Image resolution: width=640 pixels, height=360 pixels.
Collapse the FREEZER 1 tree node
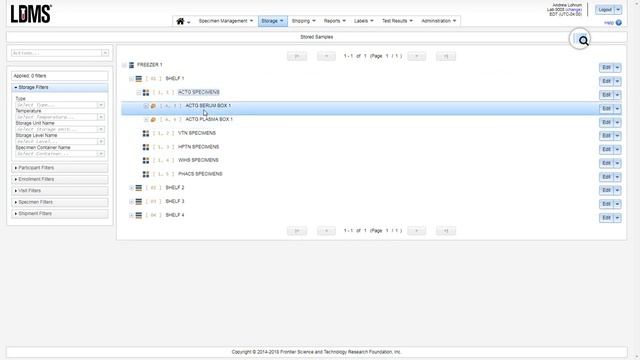124,65
